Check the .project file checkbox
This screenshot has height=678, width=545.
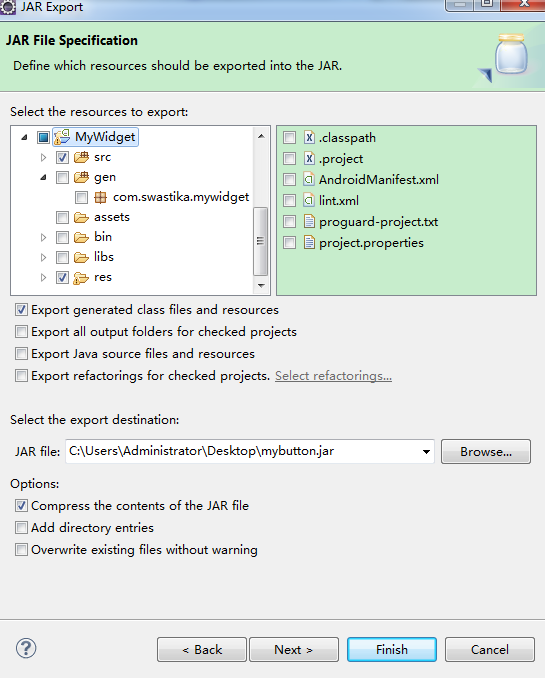click(x=289, y=159)
